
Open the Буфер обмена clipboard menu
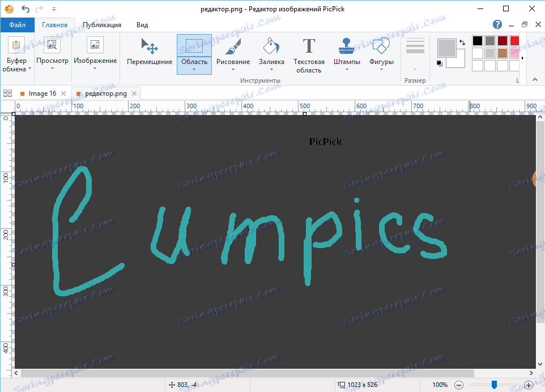(16, 54)
